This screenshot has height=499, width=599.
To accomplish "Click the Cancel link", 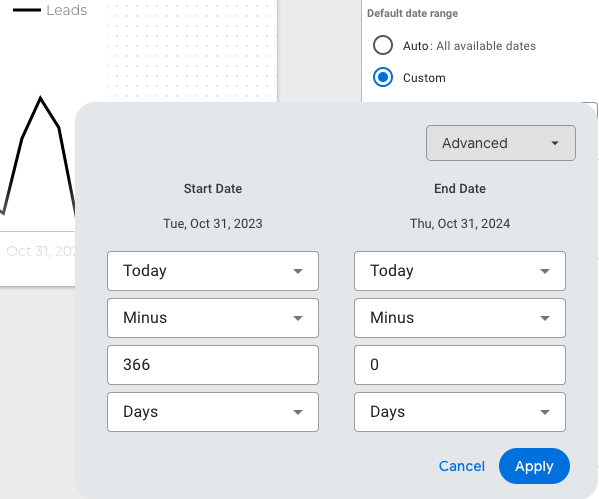I will 461,466.
